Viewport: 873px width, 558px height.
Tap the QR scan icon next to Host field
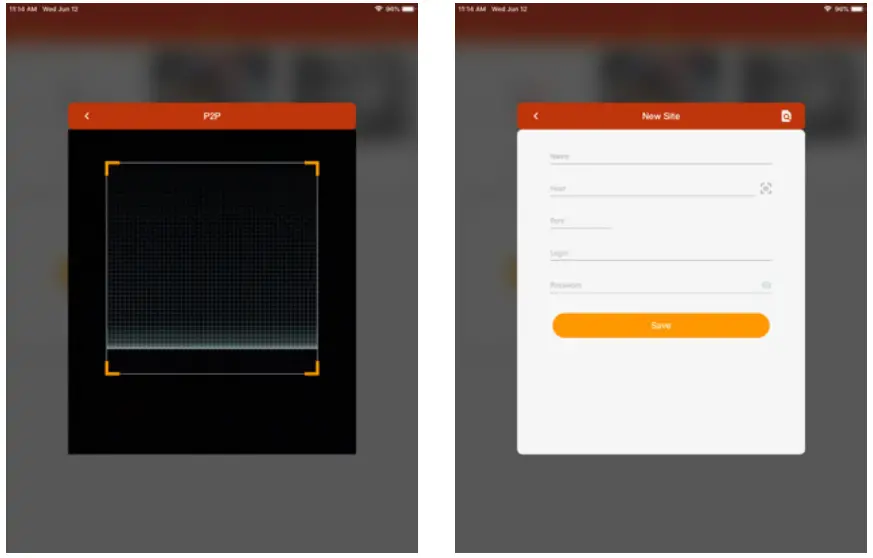(766, 189)
